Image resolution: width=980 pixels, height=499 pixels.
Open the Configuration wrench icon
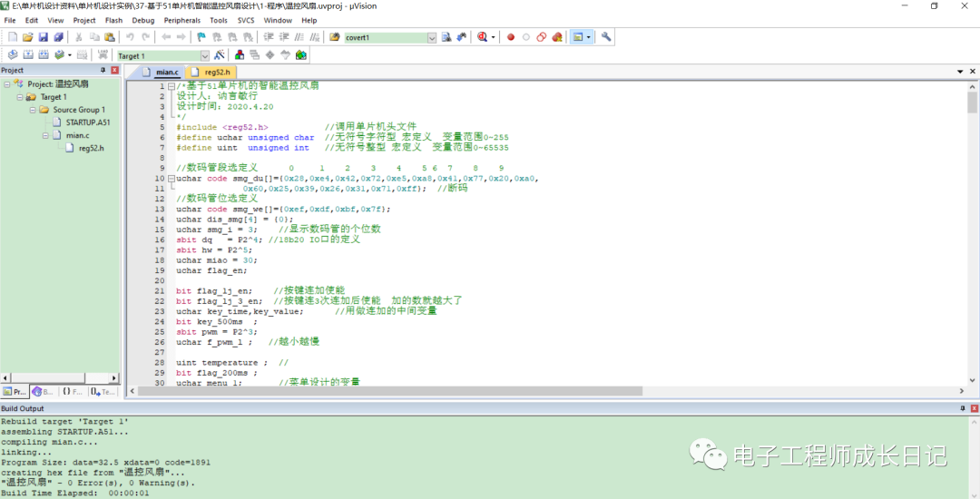[x=606, y=37]
